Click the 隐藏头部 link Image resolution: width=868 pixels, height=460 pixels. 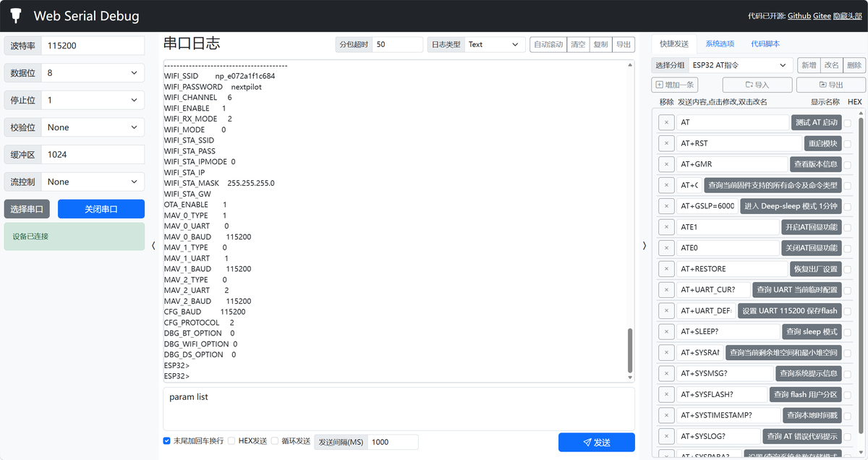coord(847,16)
